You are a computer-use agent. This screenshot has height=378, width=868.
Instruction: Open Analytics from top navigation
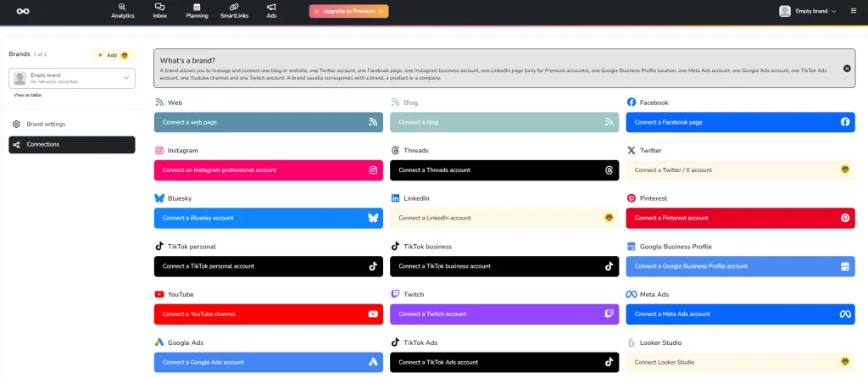(123, 10)
